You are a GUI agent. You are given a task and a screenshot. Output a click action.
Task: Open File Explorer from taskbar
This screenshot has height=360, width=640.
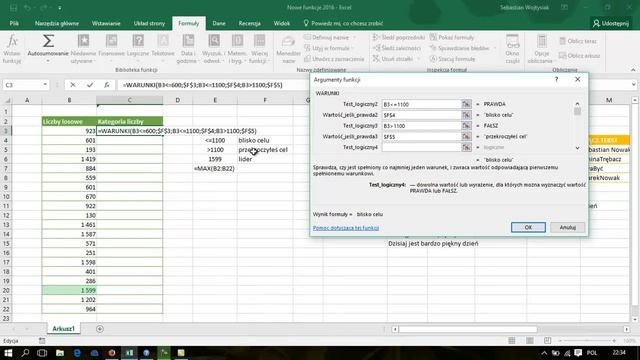[60, 353]
